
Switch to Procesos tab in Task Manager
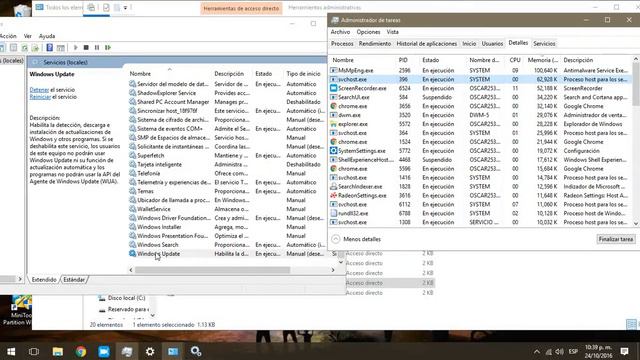point(342,44)
